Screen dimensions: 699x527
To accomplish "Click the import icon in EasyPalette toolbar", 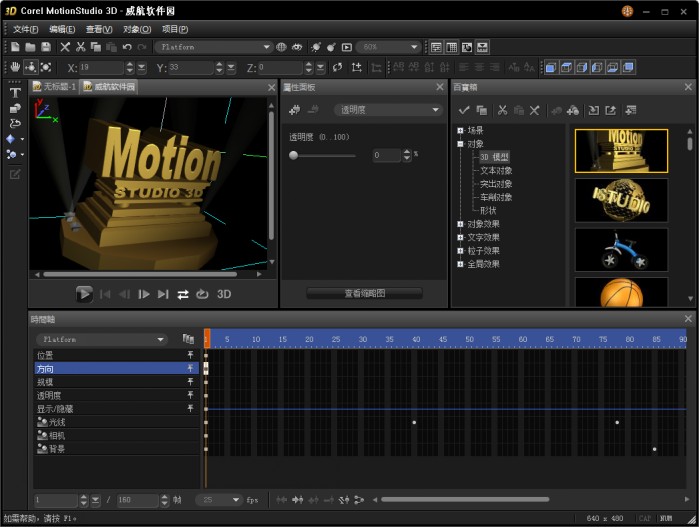I will click(593, 110).
